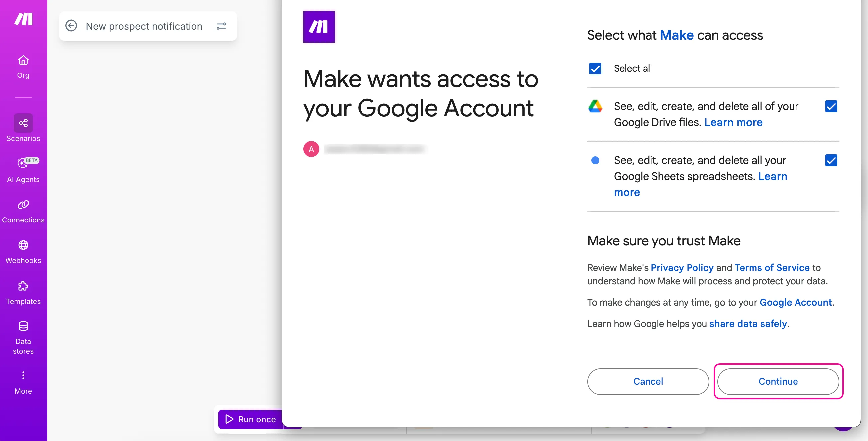
Task: Click the blue Google Sheets dot icon
Action: (x=595, y=160)
